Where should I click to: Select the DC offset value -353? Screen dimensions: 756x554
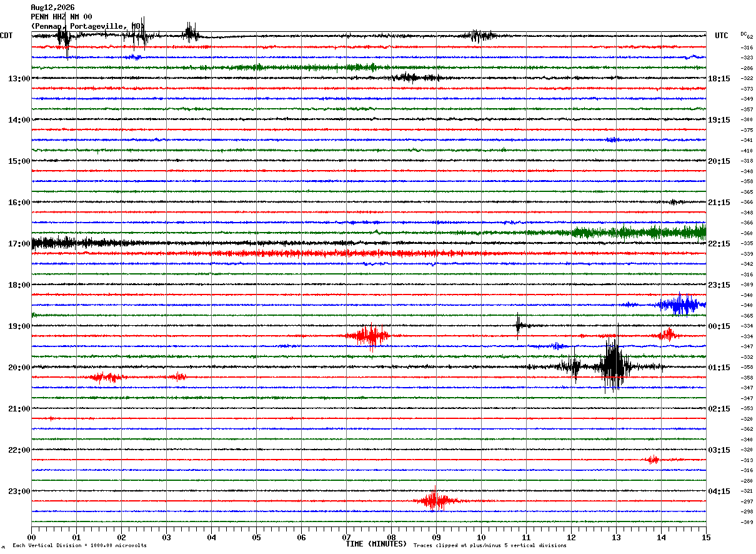click(747, 408)
